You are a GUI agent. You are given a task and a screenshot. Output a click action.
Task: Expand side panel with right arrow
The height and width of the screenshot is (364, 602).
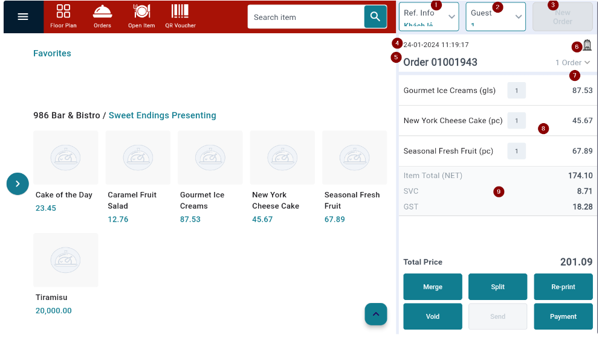18,184
